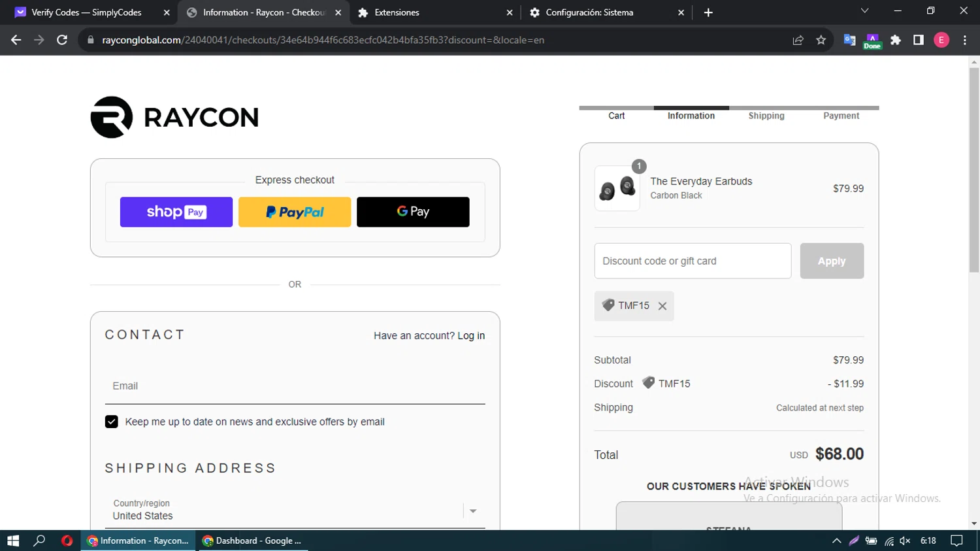Launch Opera from the taskbar

(67, 541)
